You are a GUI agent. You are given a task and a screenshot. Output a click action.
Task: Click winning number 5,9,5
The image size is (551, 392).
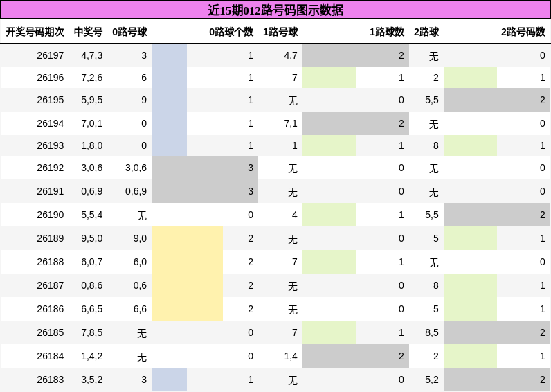(91, 100)
